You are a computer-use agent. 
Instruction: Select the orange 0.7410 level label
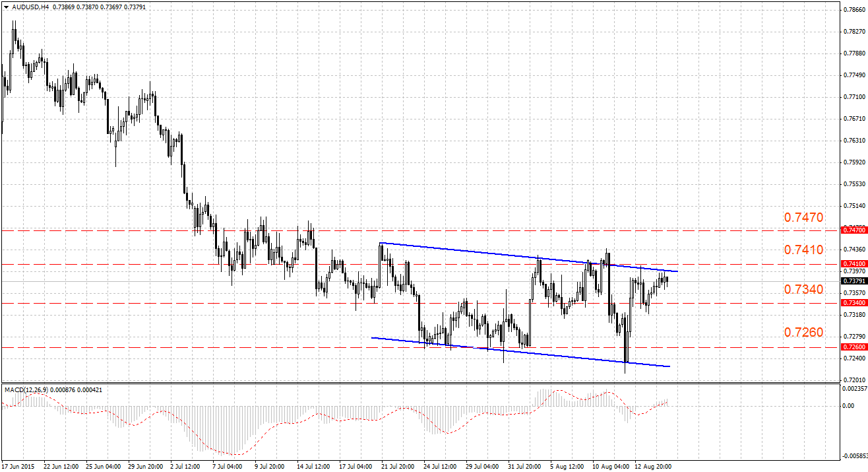pos(803,250)
